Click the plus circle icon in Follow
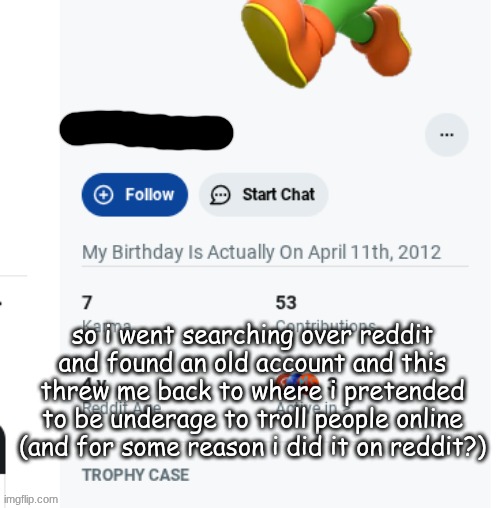This screenshot has height=508, width=500. pos(103,195)
